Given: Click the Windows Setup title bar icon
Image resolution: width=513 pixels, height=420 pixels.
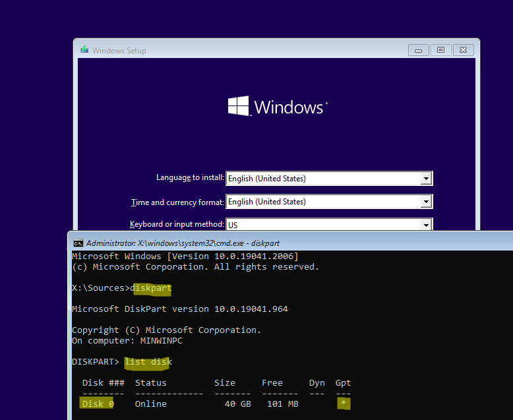Looking at the screenshot, I should pyautogui.click(x=84, y=49).
